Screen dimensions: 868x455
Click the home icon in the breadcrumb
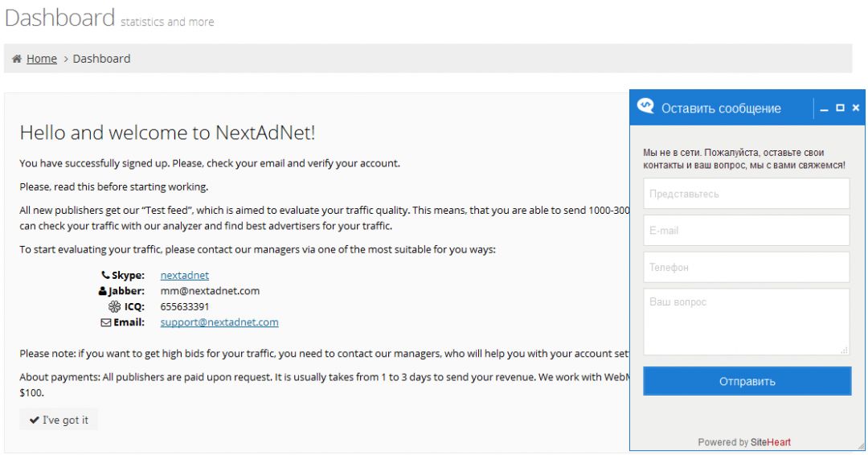coord(17,59)
